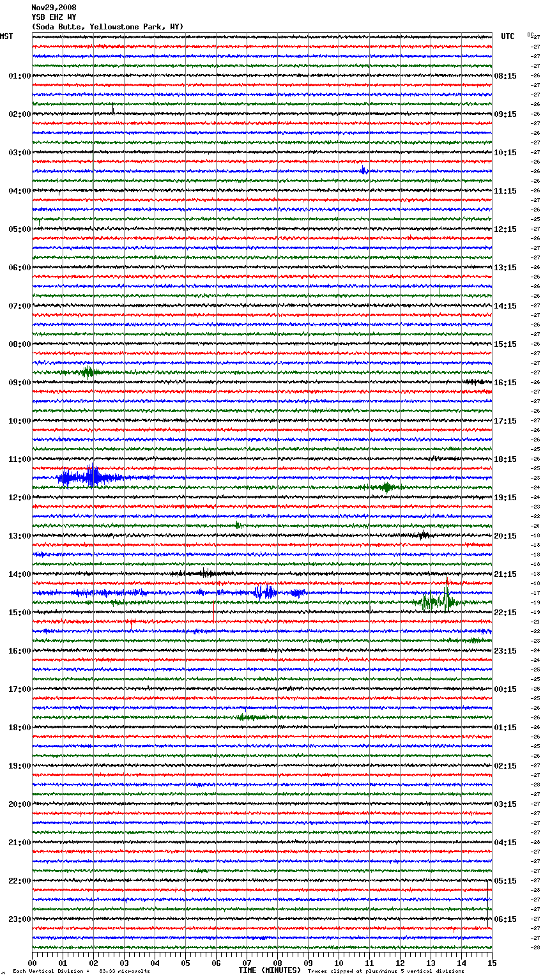Screen dimensions: 543x980
Task: Click the 17:00 MST time label
Action: 19,689
